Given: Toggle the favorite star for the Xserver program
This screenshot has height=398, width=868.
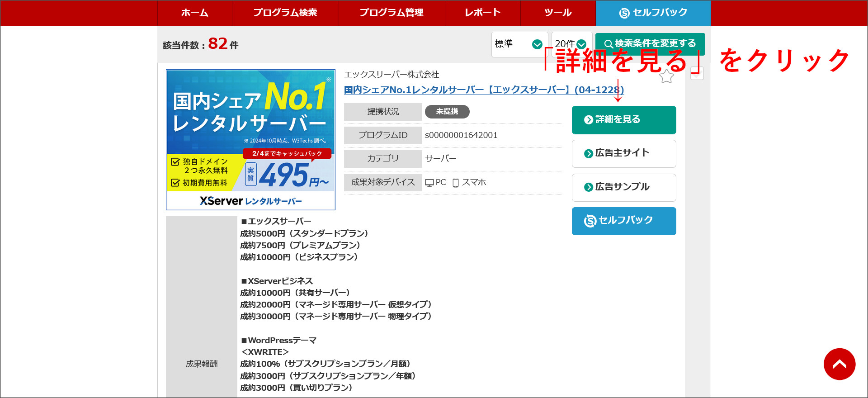Looking at the screenshot, I should click(666, 76).
